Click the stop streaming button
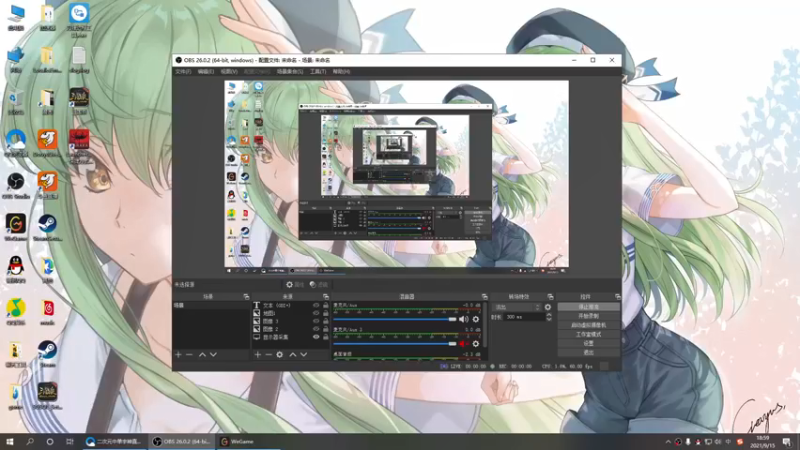This screenshot has height=450, width=800. pyautogui.click(x=588, y=307)
